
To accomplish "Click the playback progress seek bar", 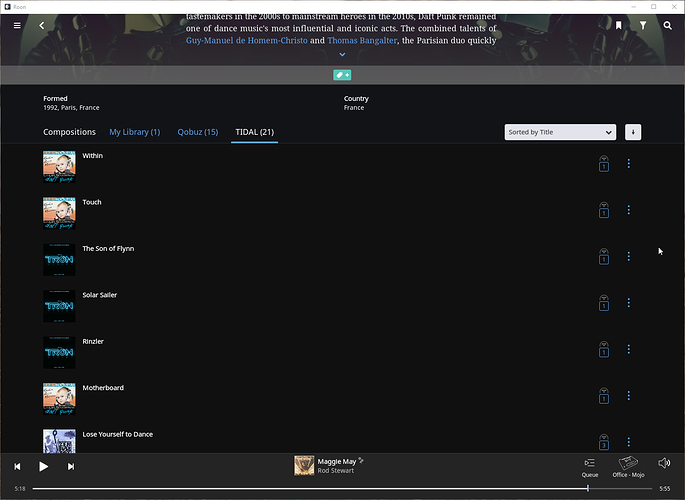I will pyautogui.click(x=342, y=489).
